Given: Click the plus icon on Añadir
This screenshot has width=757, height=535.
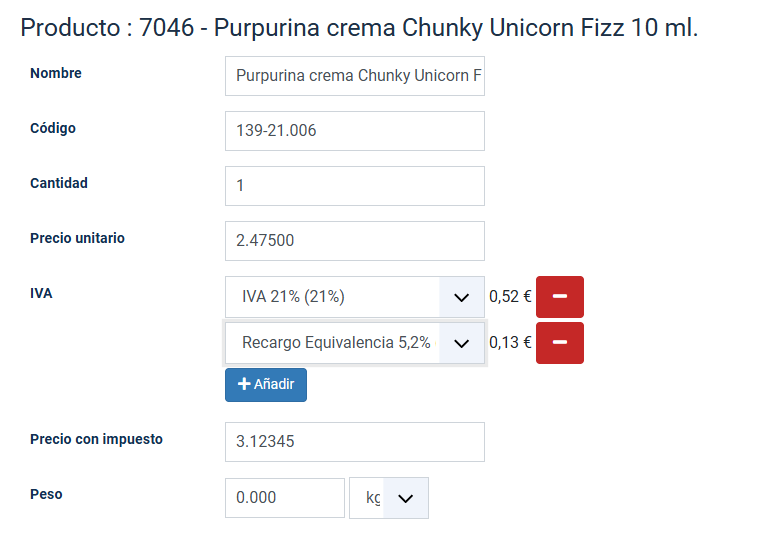Looking at the screenshot, I should coord(244,384).
